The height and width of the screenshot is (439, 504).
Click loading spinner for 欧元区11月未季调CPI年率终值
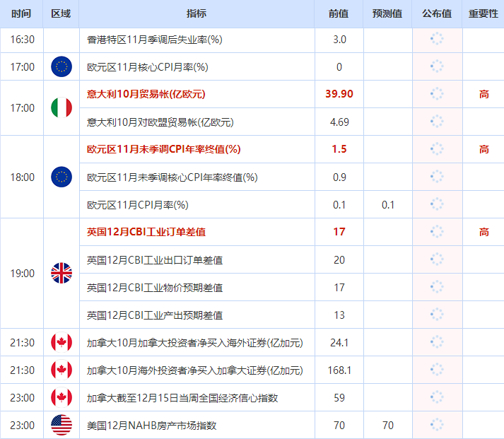[437, 149]
